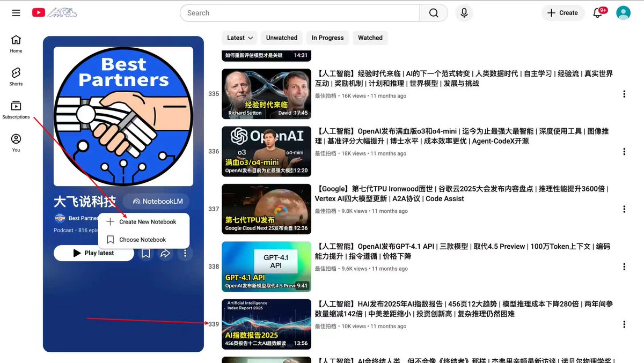Enable the In Progress filter
Screen dimensions: 644x363
327,38
